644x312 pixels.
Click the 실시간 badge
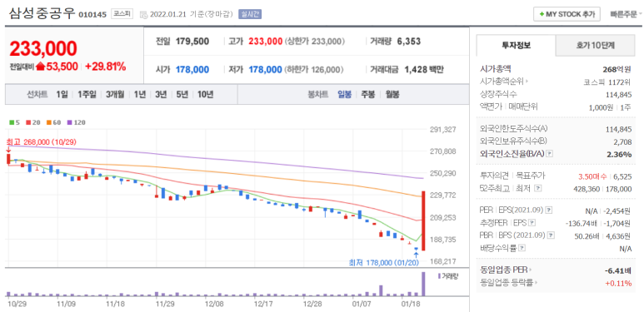(250, 14)
